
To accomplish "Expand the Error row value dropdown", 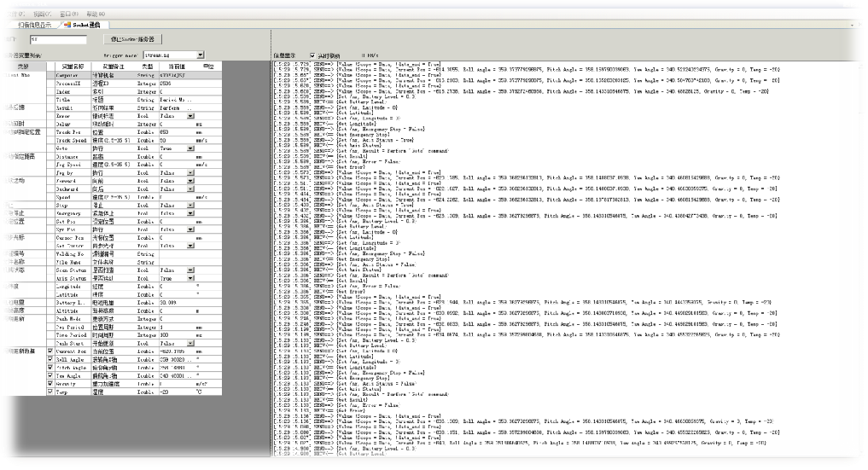I will pyautogui.click(x=190, y=116).
